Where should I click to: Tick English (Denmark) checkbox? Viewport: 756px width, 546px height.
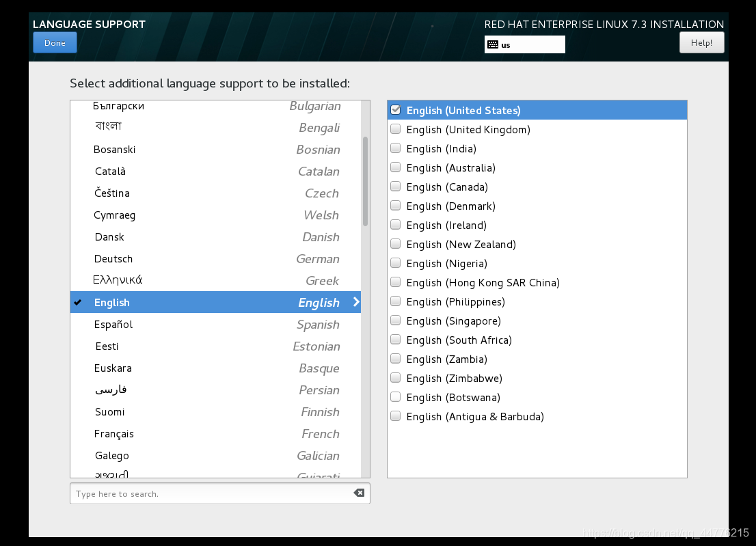tap(396, 206)
